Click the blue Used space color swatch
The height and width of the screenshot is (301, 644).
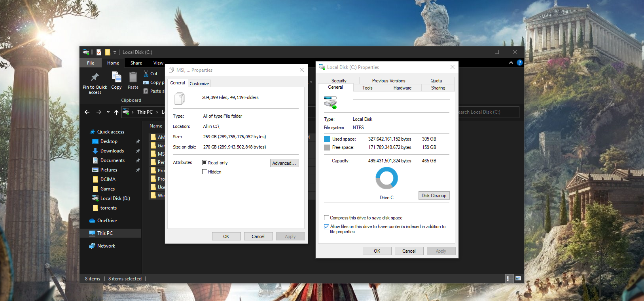[x=327, y=139]
